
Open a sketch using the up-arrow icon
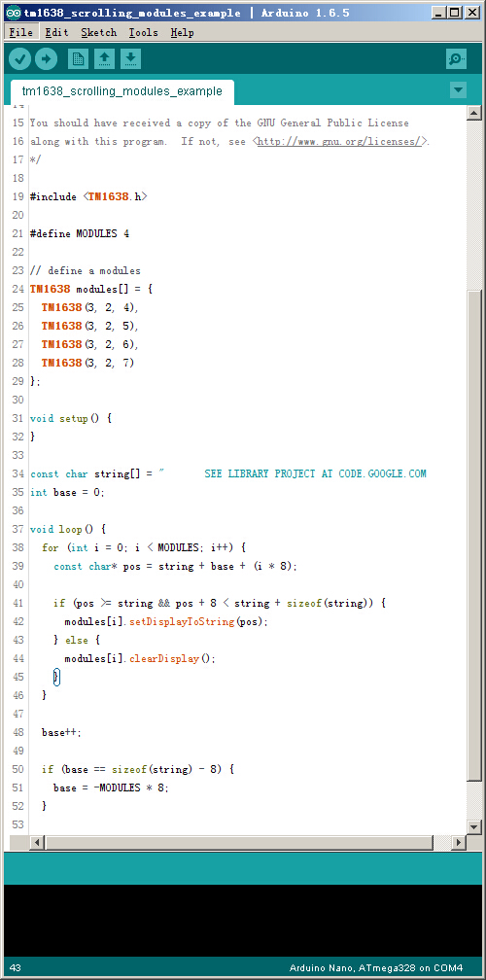click(104, 59)
